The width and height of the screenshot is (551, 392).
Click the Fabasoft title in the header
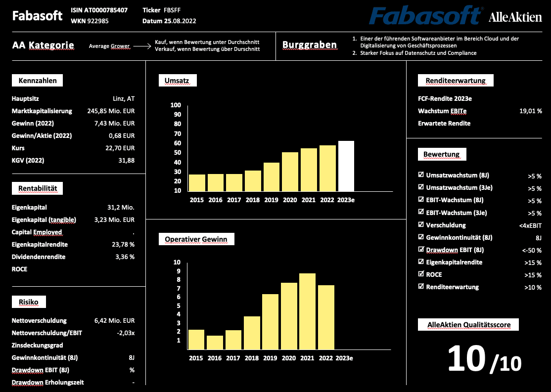[37, 16]
